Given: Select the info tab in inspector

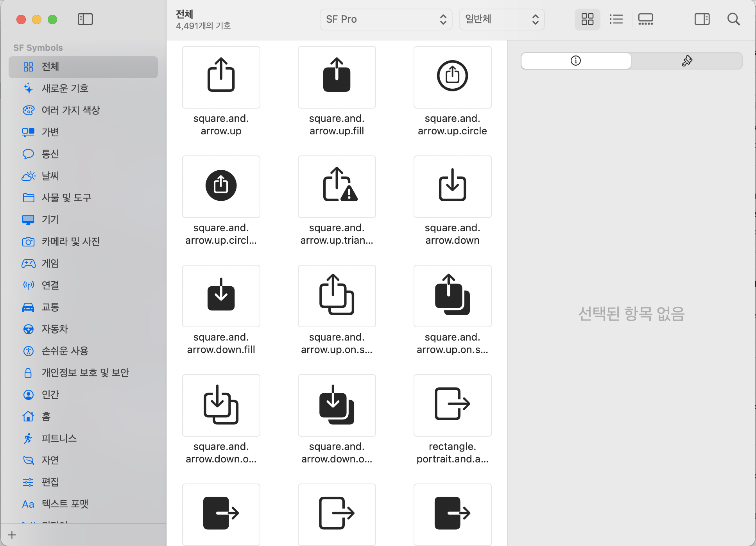Looking at the screenshot, I should coord(576,61).
